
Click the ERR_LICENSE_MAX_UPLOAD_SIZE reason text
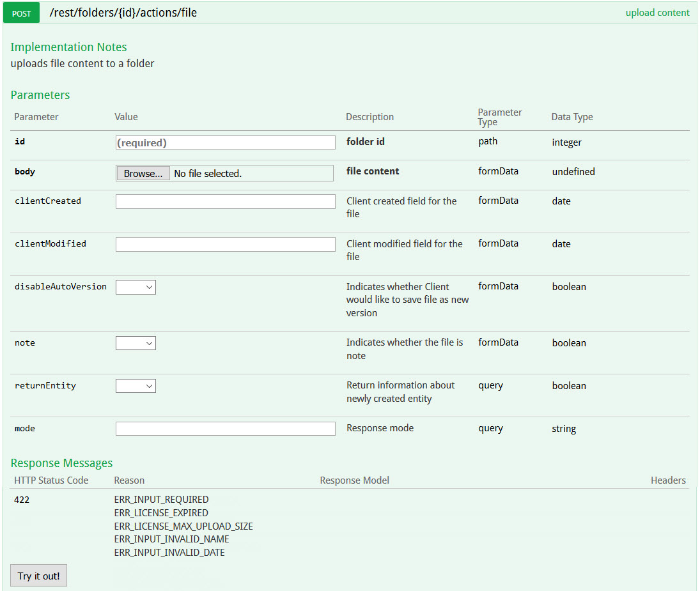tap(183, 526)
